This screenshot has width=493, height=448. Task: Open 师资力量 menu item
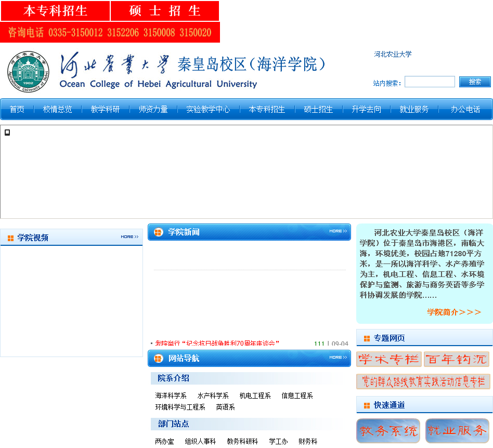pyautogui.click(x=153, y=109)
